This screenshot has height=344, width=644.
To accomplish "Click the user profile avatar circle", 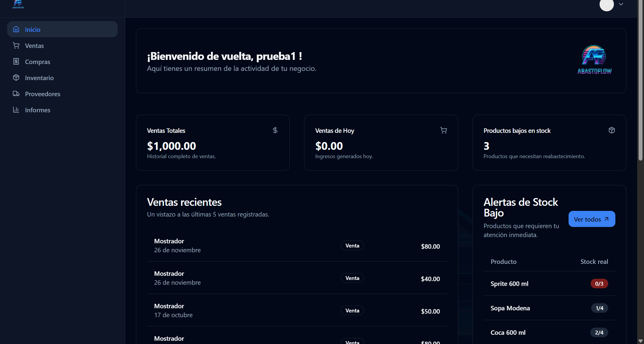I will point(606,4).
